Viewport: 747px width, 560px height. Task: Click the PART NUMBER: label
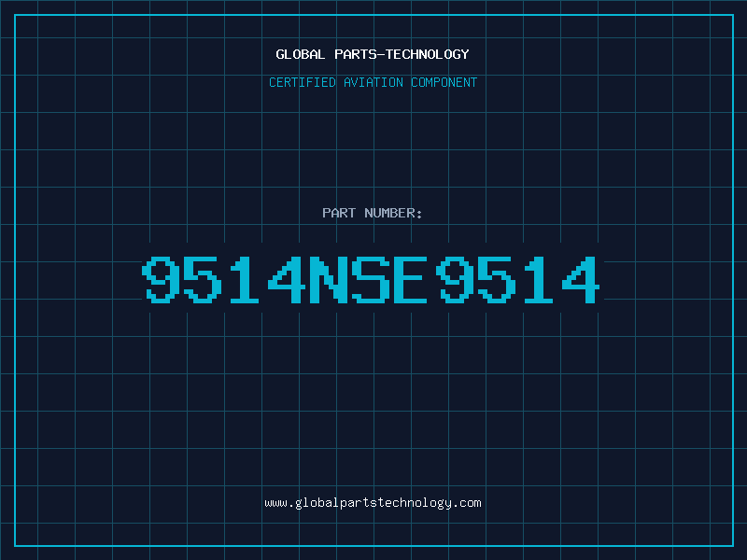(x=373, y=213)
